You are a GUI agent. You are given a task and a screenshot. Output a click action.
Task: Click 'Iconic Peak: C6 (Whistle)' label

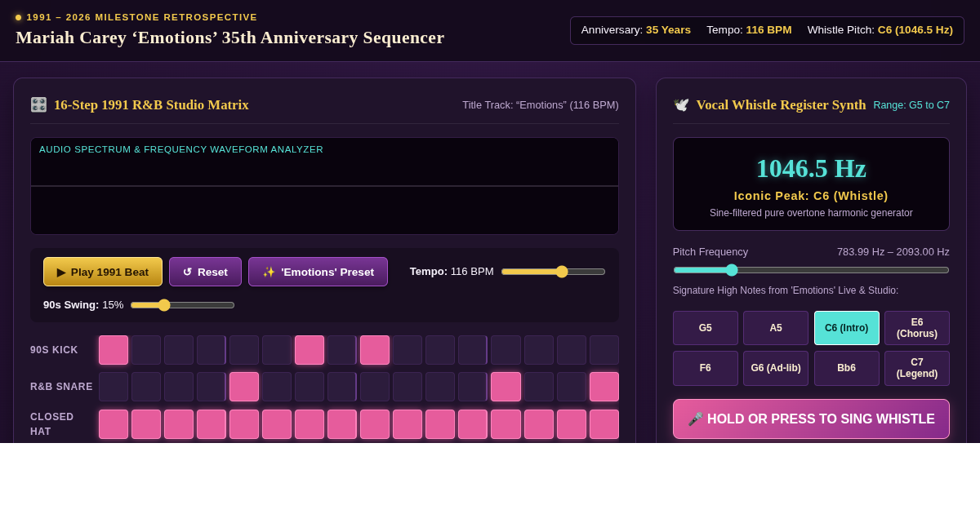tap(811, 196)
